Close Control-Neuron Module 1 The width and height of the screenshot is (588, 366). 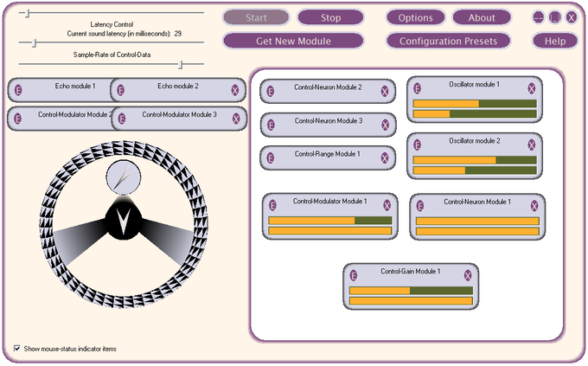click(534, 206)
